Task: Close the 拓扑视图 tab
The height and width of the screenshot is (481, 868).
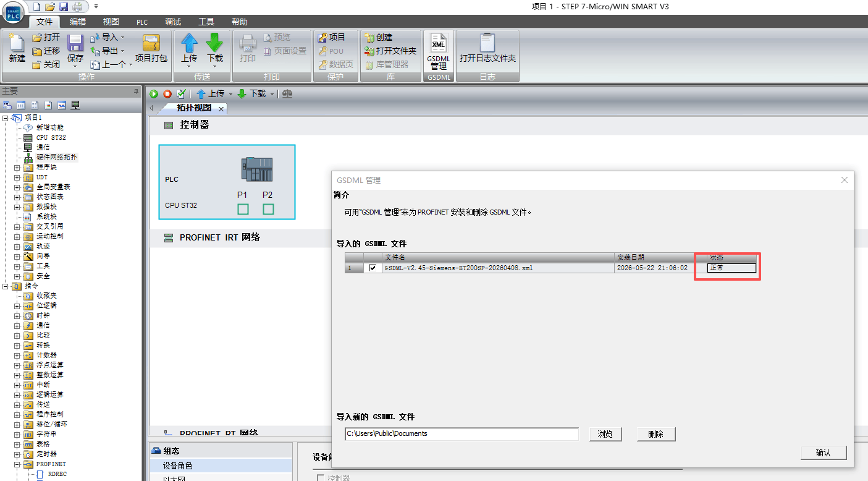Action: 221,108
